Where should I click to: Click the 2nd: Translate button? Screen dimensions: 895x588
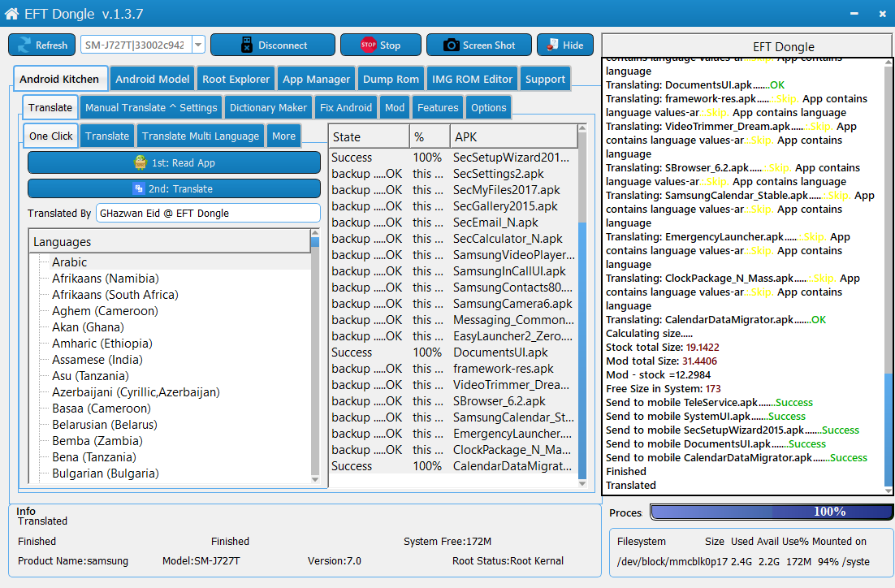pyautogui.click(x=174, y=188)
